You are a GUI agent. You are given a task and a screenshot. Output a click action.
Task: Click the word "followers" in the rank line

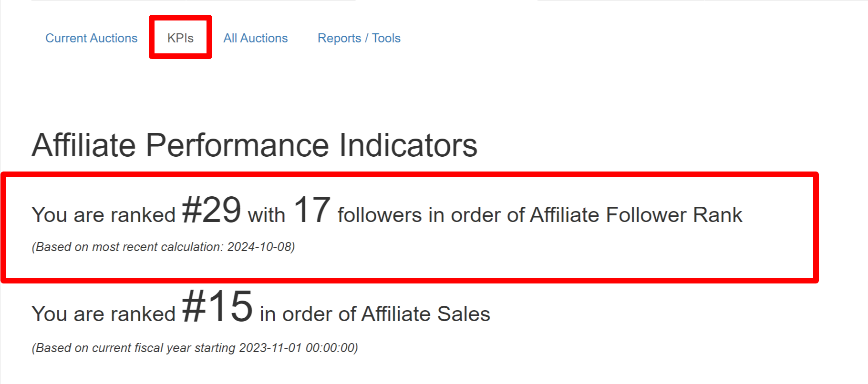click(380, 215)
